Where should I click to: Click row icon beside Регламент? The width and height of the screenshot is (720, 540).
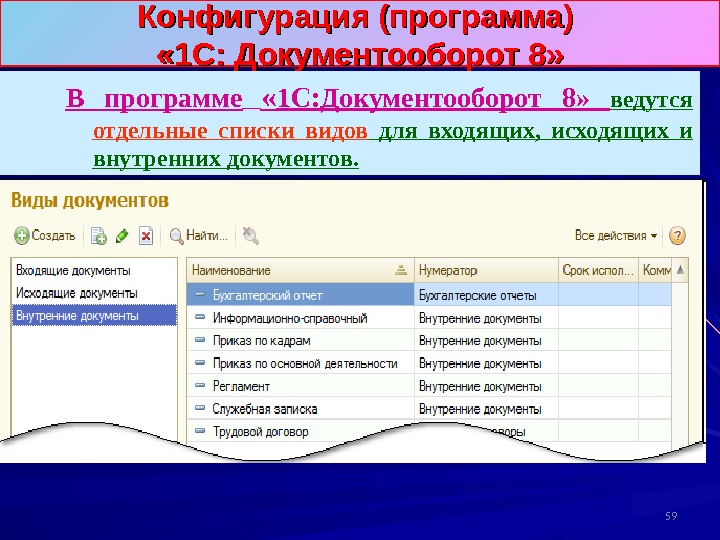tap(200, 385)
